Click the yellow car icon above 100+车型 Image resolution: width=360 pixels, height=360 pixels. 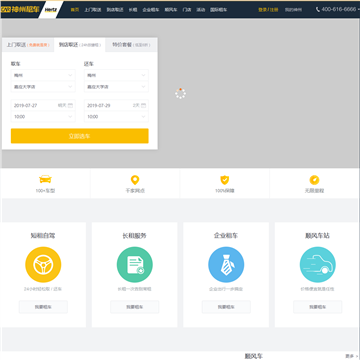tap(45, 179)
